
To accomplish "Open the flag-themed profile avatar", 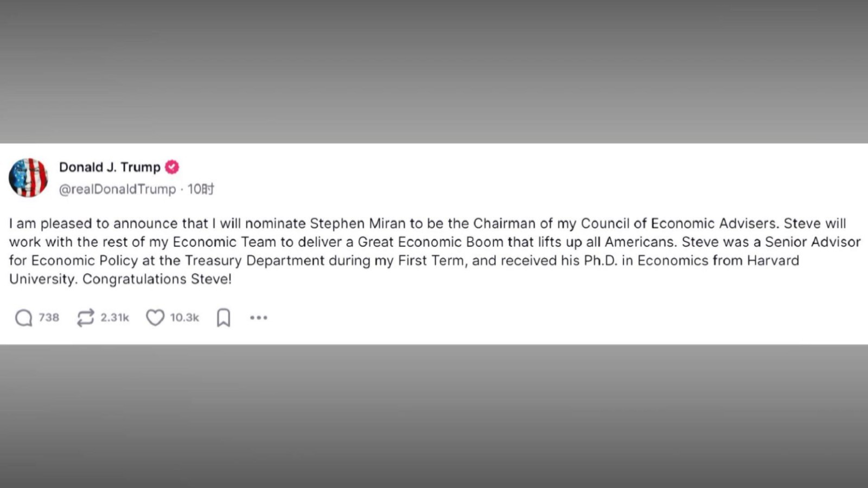I will pos(28,177).
